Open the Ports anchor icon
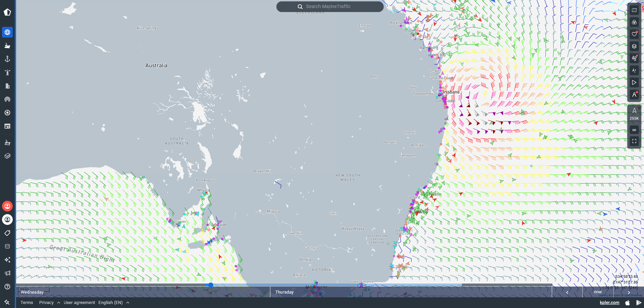 [7, 59]
